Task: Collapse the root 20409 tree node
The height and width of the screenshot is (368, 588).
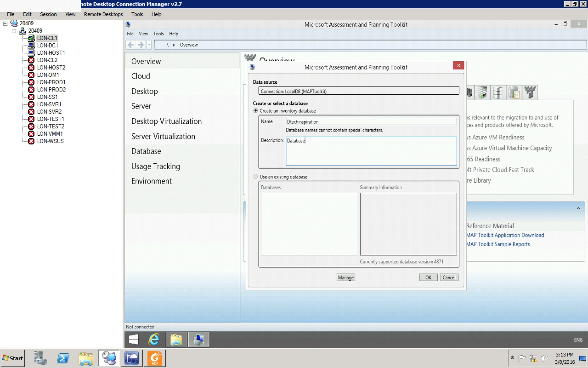Action: [5, 24]
